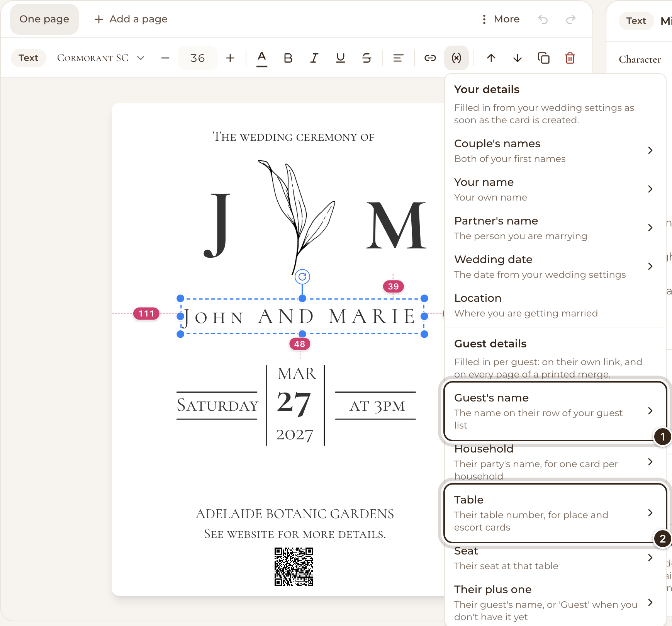
Task: Open the Cormorant SC font dropdown
Action: 100,58
